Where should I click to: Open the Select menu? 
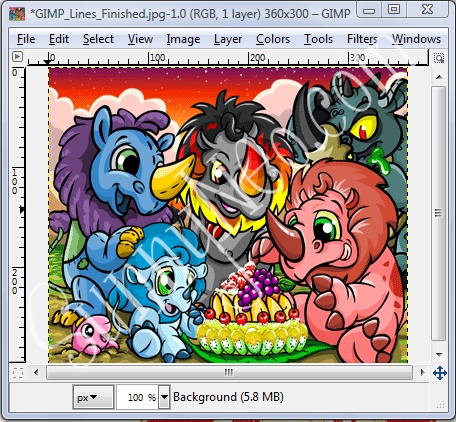tap(98, 39)
